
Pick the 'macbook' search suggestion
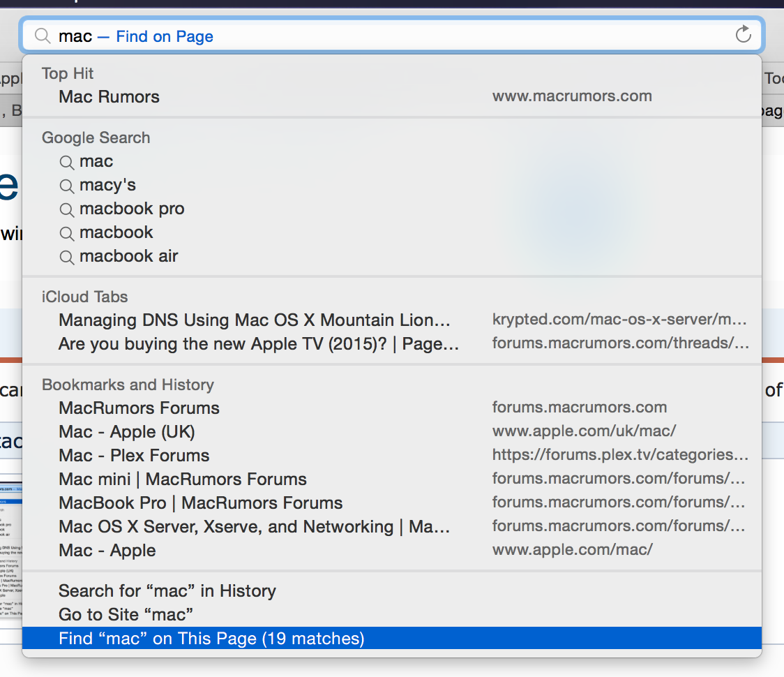click(391, 232)
